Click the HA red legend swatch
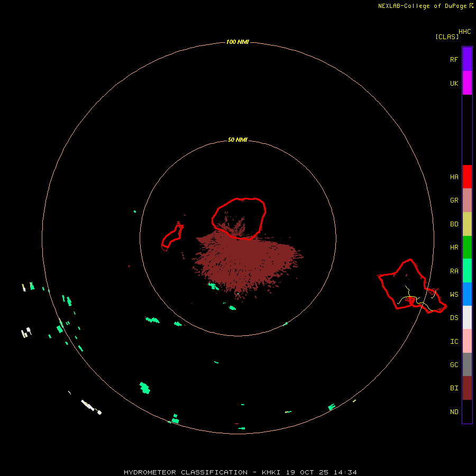The width and height of the screenshot is (476, 476). point(467,177)
